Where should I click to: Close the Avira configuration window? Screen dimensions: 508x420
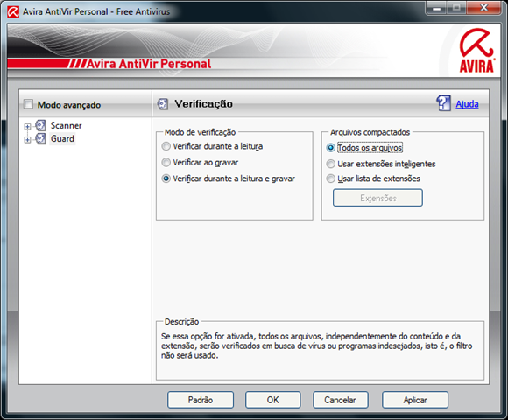click(483, 8)
